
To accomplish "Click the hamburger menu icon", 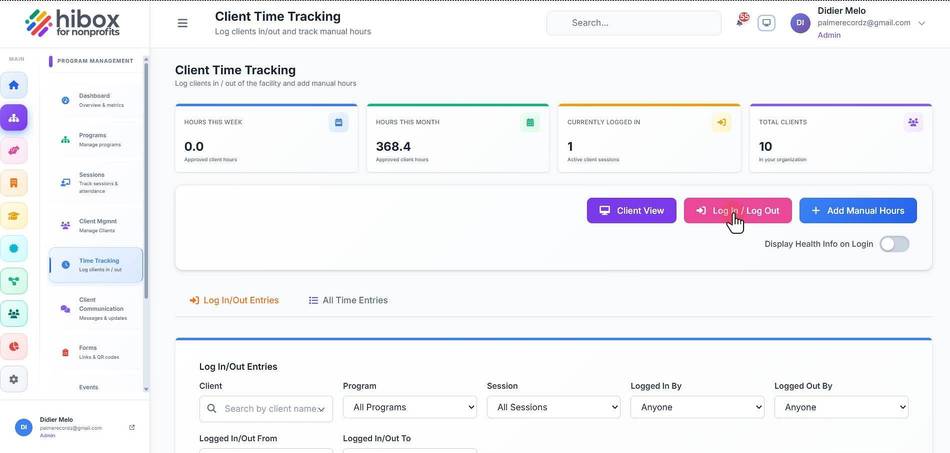I will coord(182,23).
